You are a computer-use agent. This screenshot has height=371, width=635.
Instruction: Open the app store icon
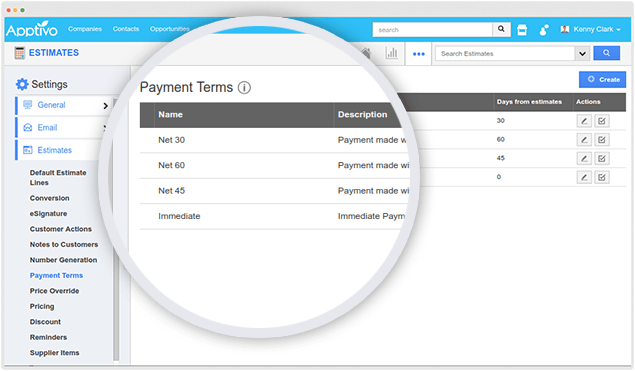click(522, 30)
